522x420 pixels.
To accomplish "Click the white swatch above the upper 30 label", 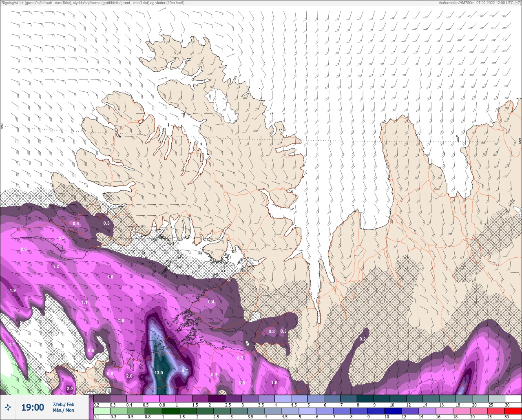I will click(x=513, y=398).
